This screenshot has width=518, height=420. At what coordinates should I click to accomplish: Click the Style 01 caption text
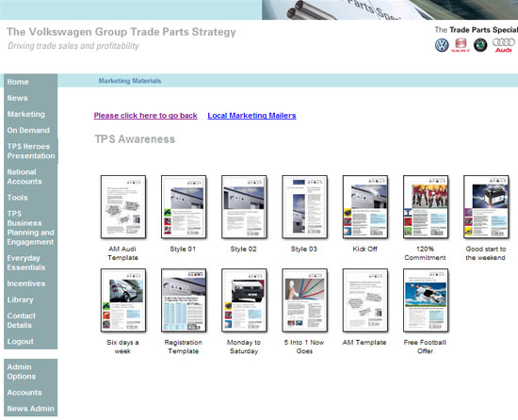coord(183,249)
